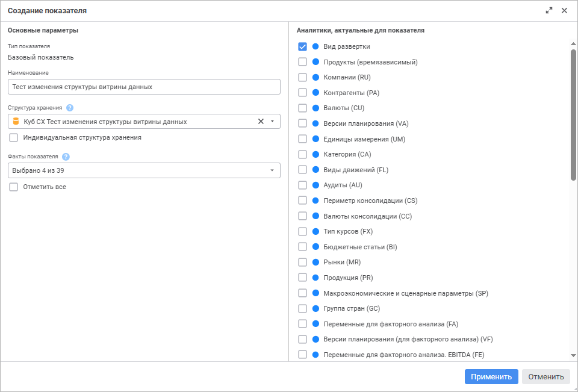The height and width of the screenshot is (392, 578).
Task: Expand the Факты показателя dropdown list
Action: pyautogui.click(x=272, y=170)
